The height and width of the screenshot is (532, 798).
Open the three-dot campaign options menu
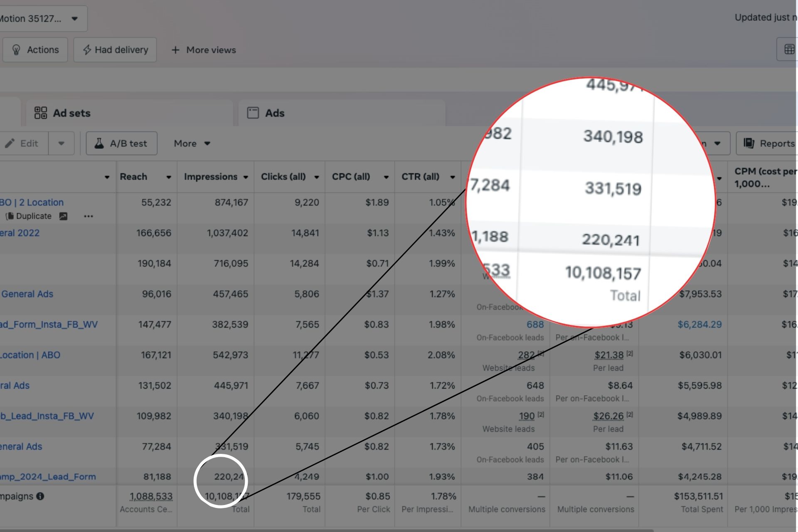point(88,216)
